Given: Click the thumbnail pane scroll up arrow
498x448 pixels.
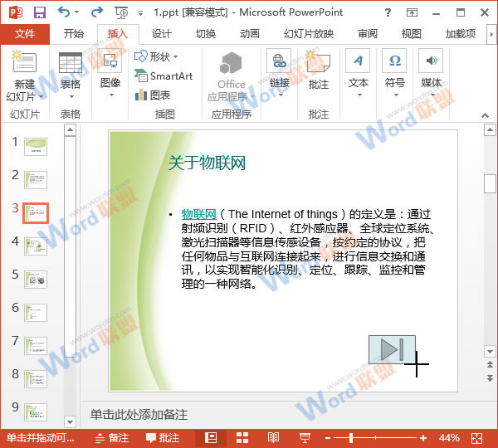Looking at the screenshot, I should point(70,130).
